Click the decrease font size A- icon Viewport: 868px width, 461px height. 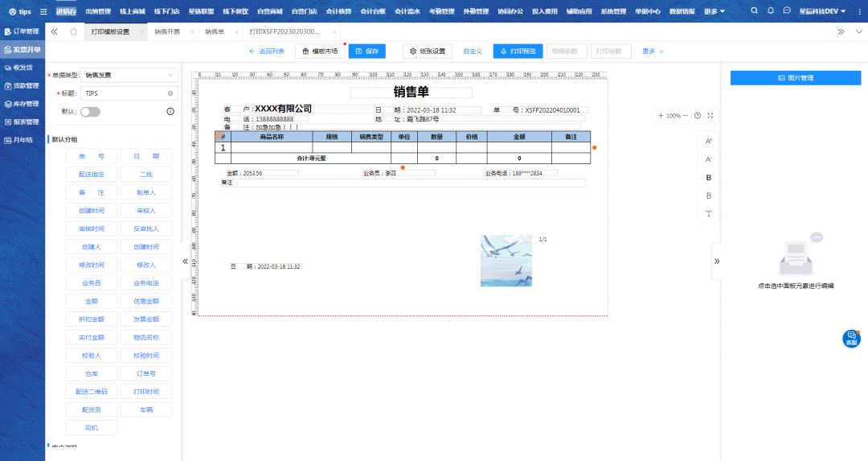tap(709, 159)
